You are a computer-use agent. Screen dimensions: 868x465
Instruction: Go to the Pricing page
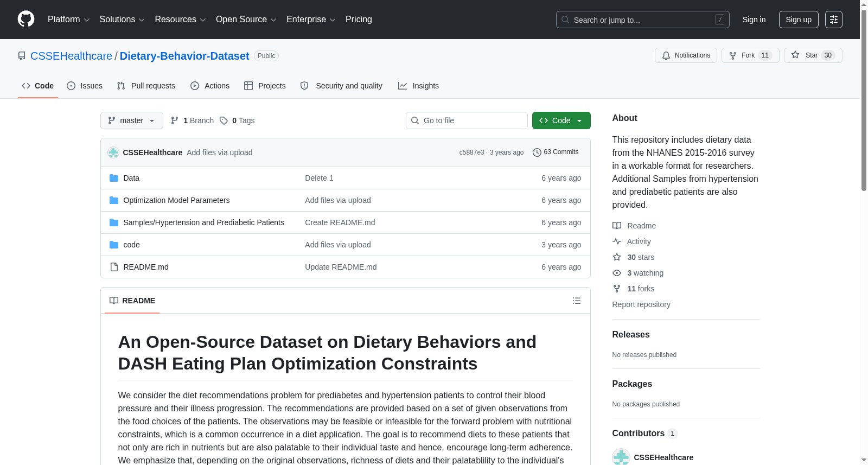359,20
